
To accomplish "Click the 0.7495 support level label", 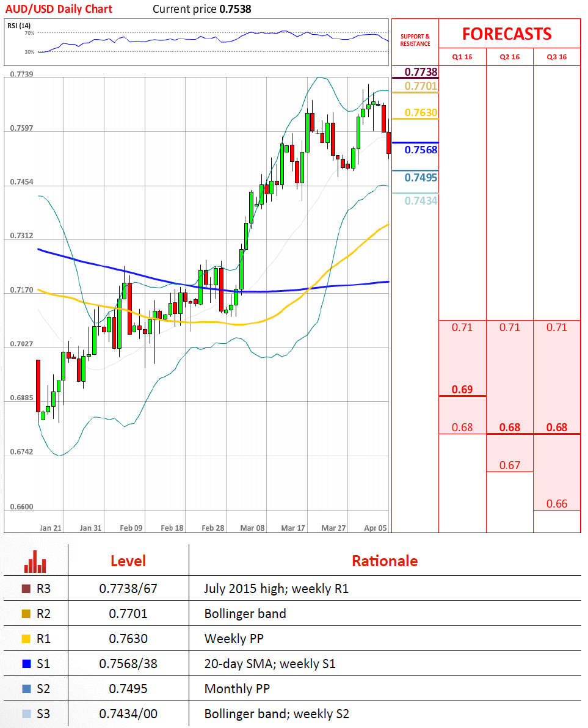I will (x=421, y=177).
